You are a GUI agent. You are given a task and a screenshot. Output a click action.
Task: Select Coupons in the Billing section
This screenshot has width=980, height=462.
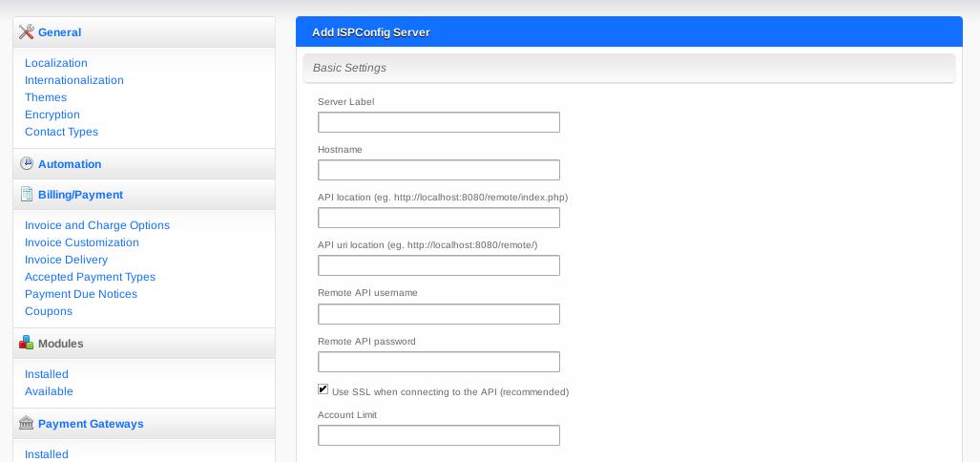click(49, 311)
